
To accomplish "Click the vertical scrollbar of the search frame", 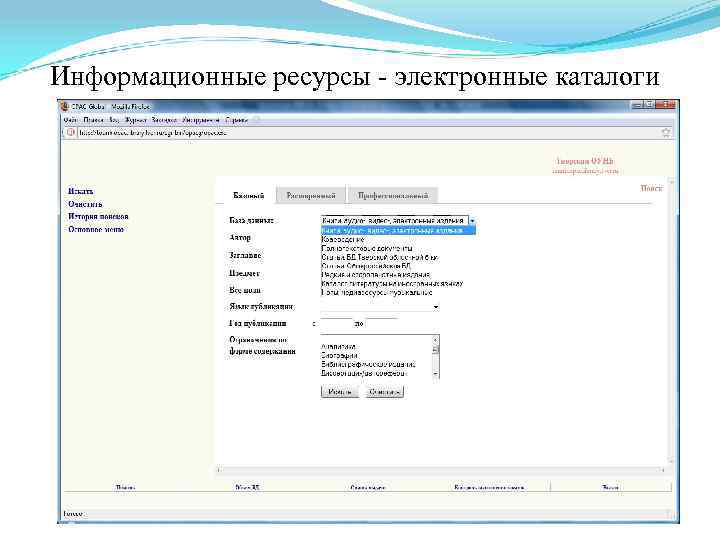I will pyautogui.click(x=671, y=321).
